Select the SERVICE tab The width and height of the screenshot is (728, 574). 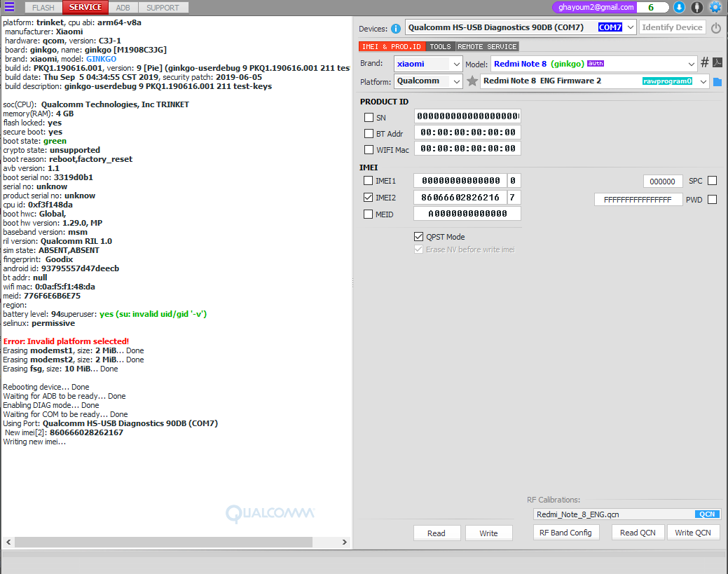(85, 7)
